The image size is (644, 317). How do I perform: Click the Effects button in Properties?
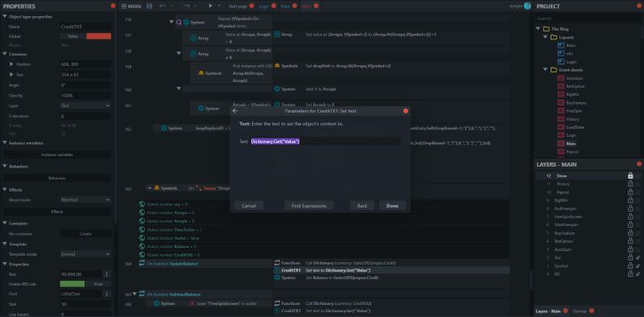[57, 212]
